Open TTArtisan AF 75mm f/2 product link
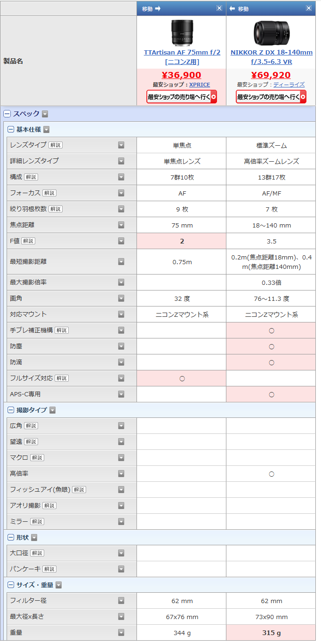 coord(182,57)
